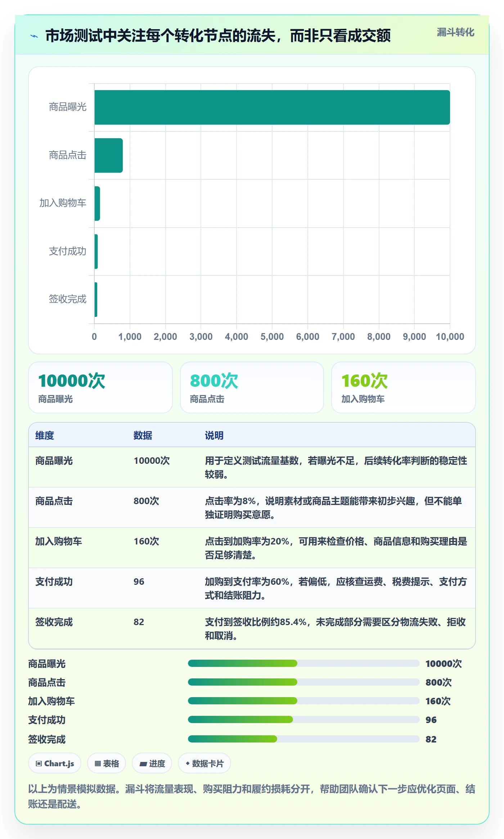Open the 10000次 商品曝光 data card

pos(100,387)
